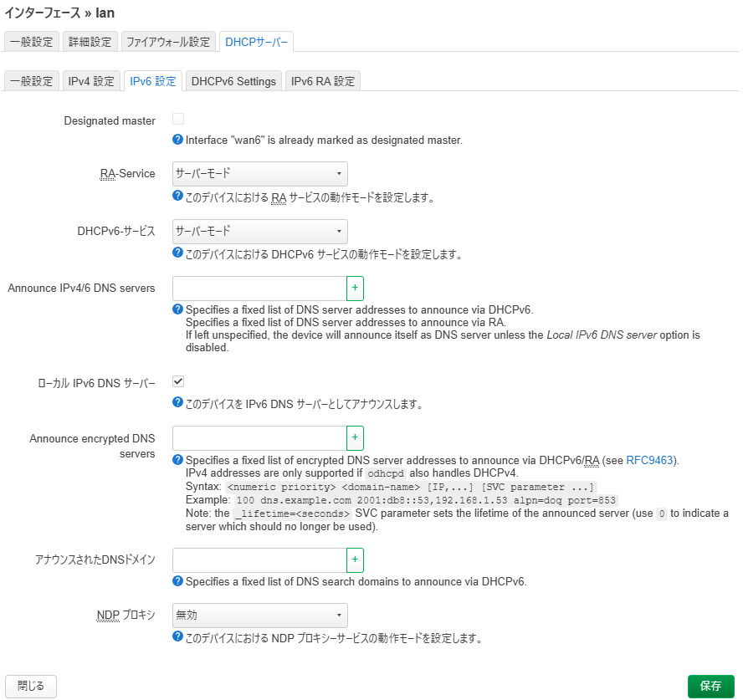Switch to IPv4 設定 sub-tab

point(91,81)
